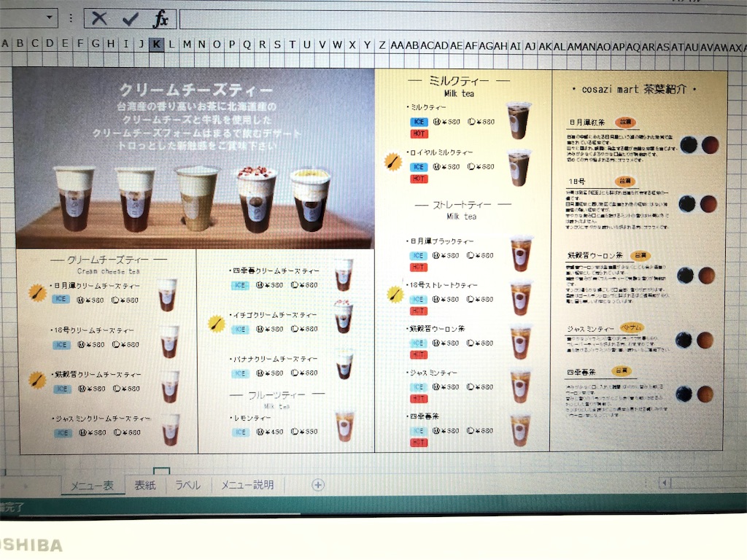Select the 日月潭ブラックティー item name
The width and height of the screenshot is (747, 560).
click(441, 241)
